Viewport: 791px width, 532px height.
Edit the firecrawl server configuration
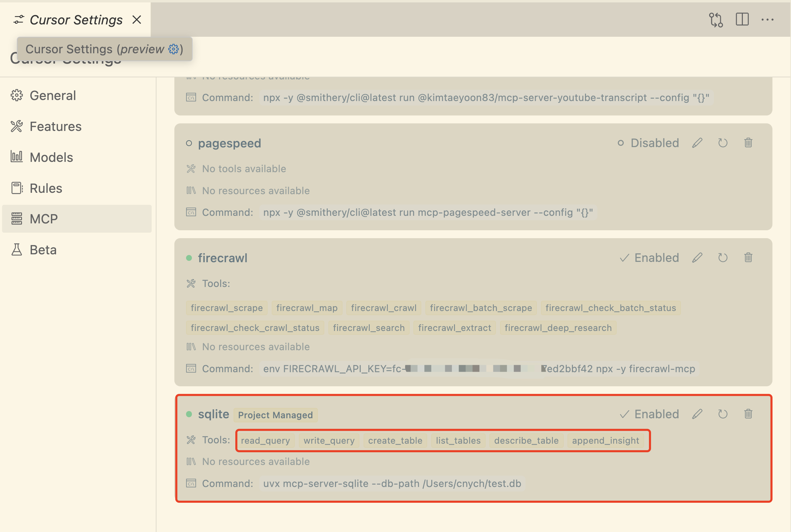point(697,258)
